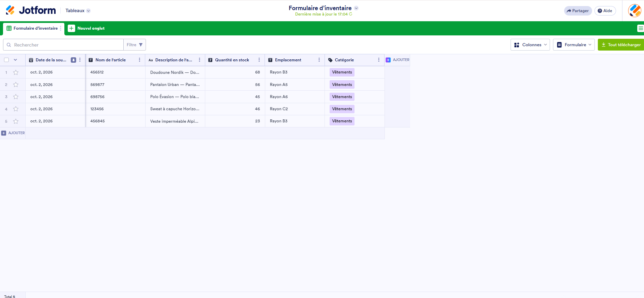This screenshot has height=298, width=644.
Task: Click Tout télécharger button
Action: (x=621, y=45)
